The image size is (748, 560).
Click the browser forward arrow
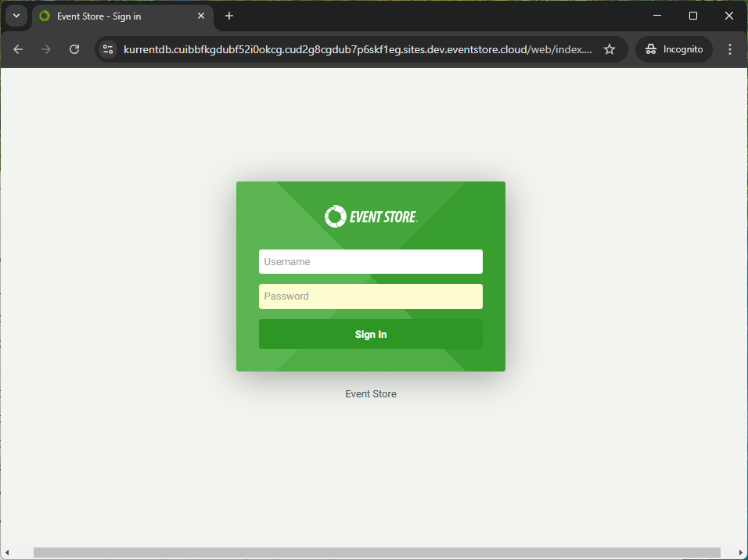[x=45, y=48]
